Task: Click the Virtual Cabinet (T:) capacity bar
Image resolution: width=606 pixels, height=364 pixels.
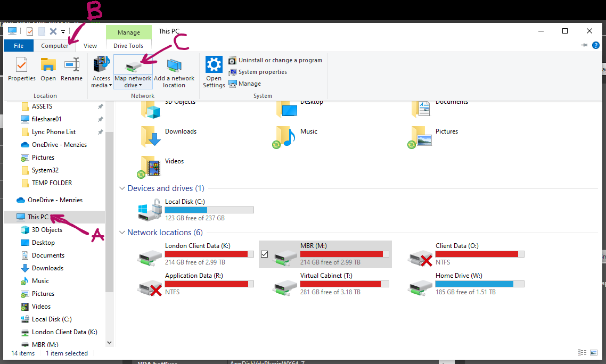Action: click(345, 284)
